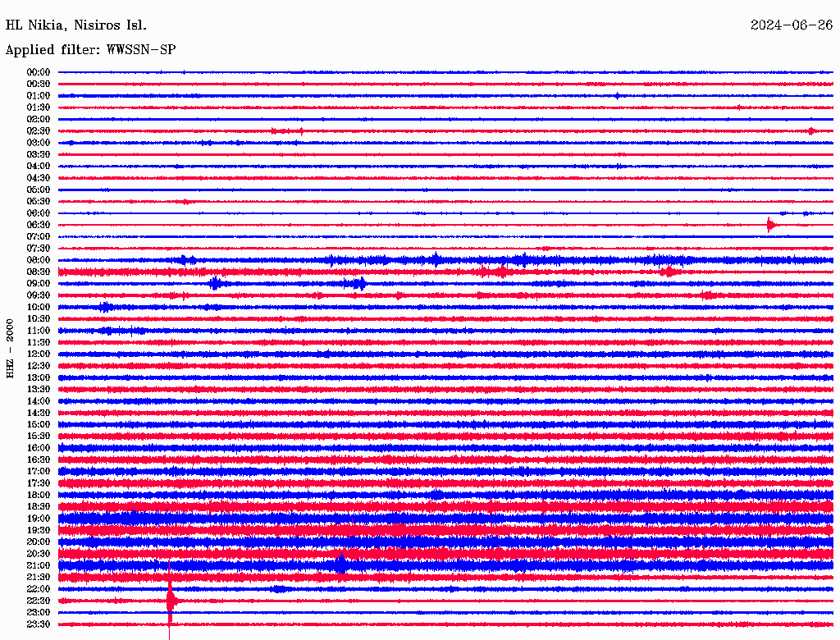The width and height of the screenshot is (840, 640).
Task: Select the 16:00 time label
Action: [x=39, y=448]
